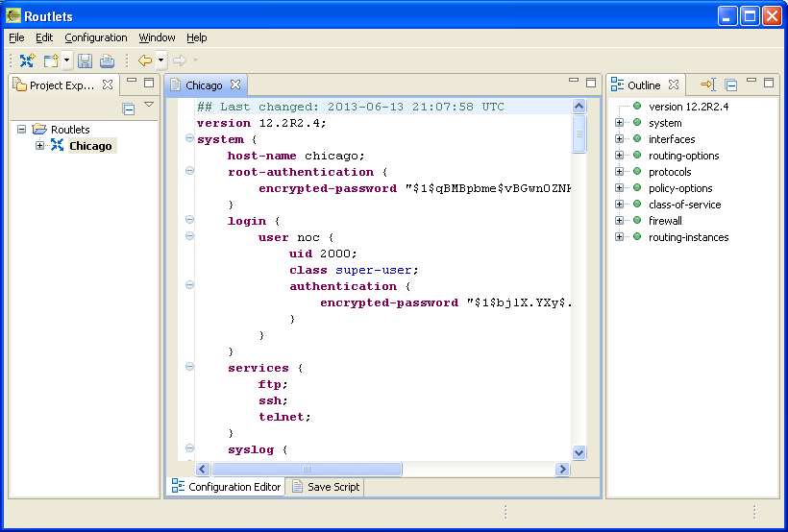
Task: Select the protocols entry in Outline
Action: tap(670, 172)
